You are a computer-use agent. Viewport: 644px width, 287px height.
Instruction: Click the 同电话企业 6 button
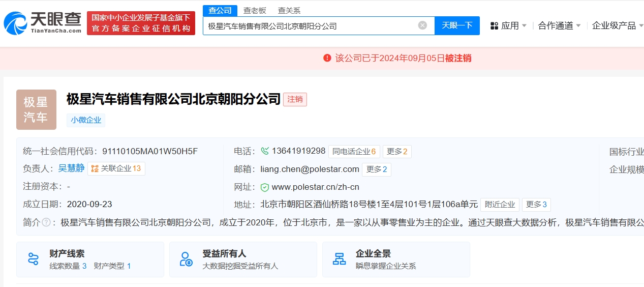pos(354,151)
